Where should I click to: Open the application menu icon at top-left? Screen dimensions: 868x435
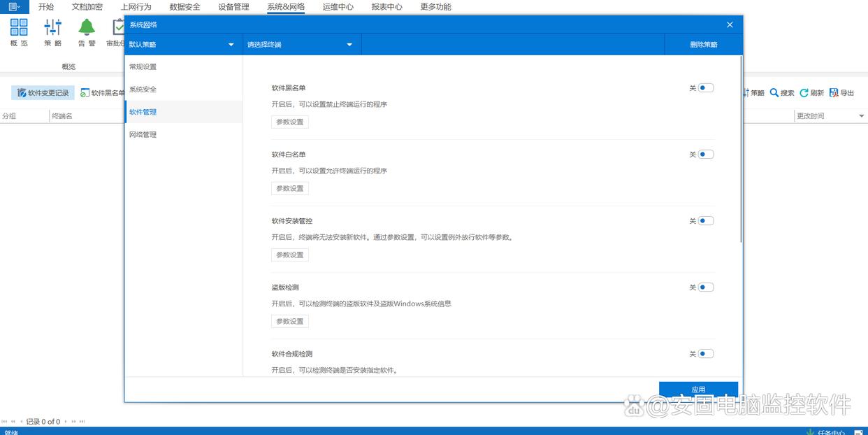[14, 7]
